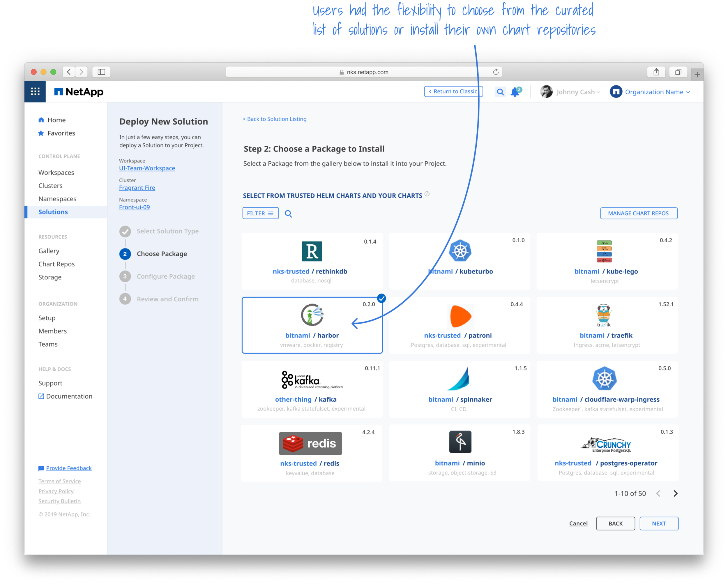728x584 pixels.
Task: Click Back to Solution Listing link
Action: point(275,119)
